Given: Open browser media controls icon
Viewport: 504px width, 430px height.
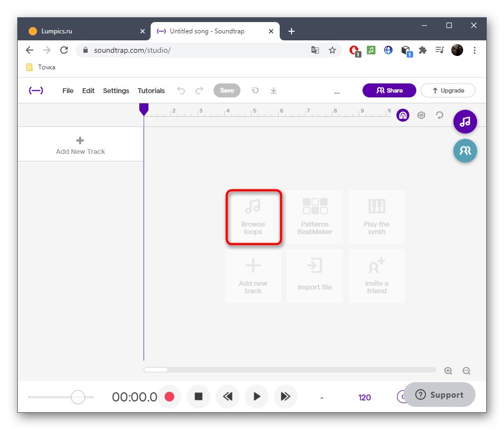Looking at the screenshot, I should point(439,50).
